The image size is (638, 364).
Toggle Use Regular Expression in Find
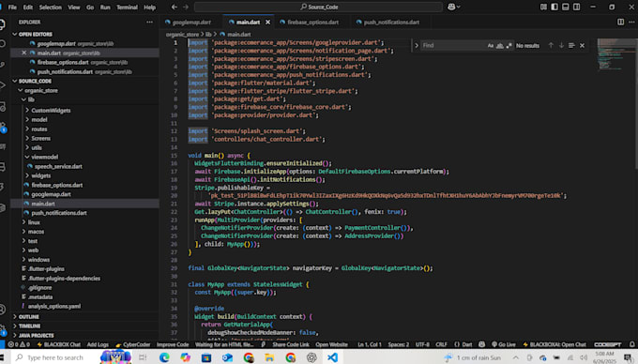509,46
